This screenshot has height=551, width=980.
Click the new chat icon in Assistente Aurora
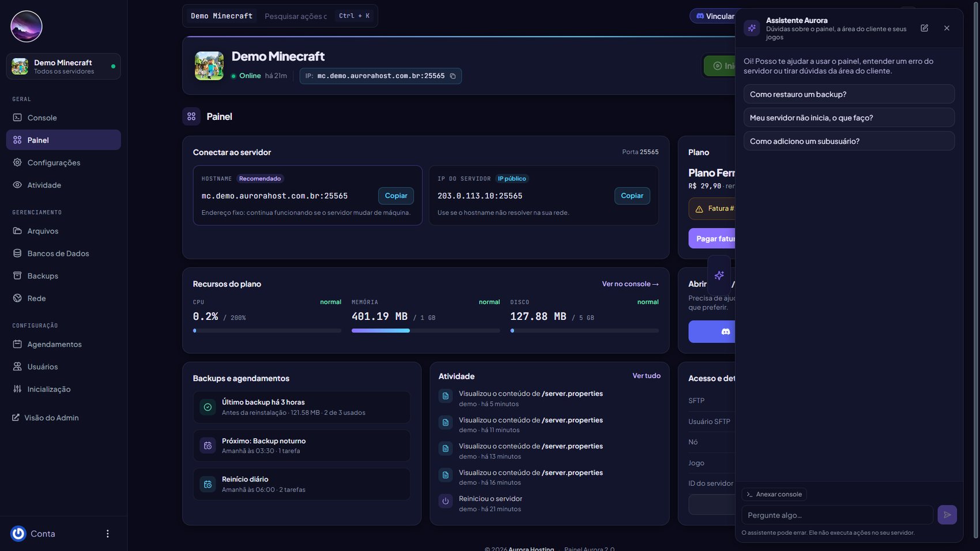(924, 28)
